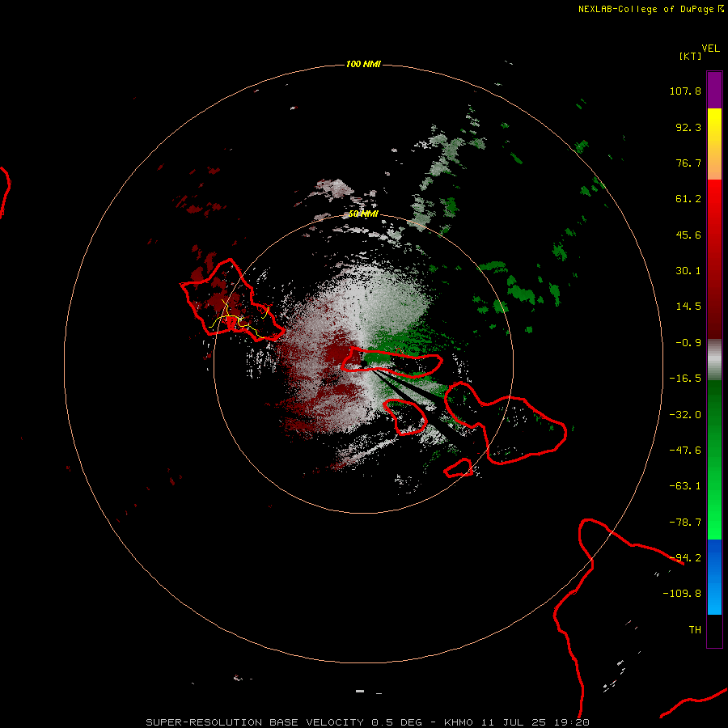Pick the yellow-orange segment of the color bar
The image size is (728, 728).
(x=714, y=144)
